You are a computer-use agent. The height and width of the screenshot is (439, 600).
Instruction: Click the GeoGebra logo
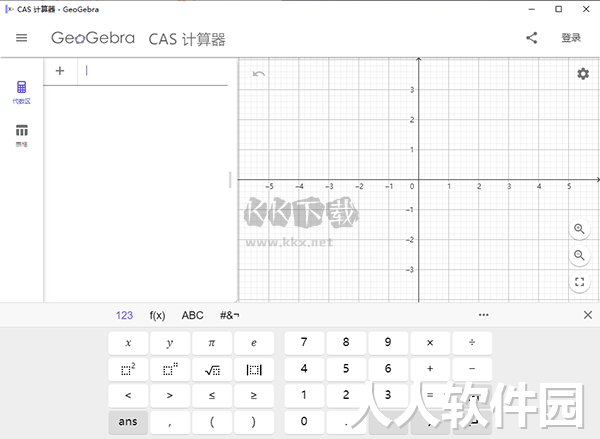pos(93,38)
